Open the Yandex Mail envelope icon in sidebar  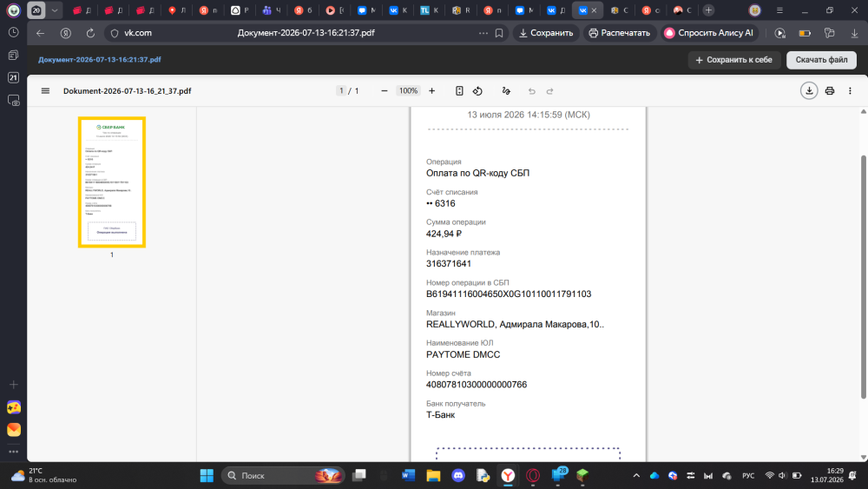(14, 430)
